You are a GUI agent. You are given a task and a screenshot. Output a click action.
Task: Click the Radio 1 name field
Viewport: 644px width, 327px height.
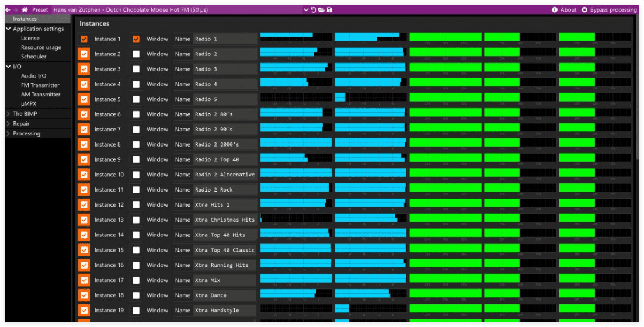point(225,39)
